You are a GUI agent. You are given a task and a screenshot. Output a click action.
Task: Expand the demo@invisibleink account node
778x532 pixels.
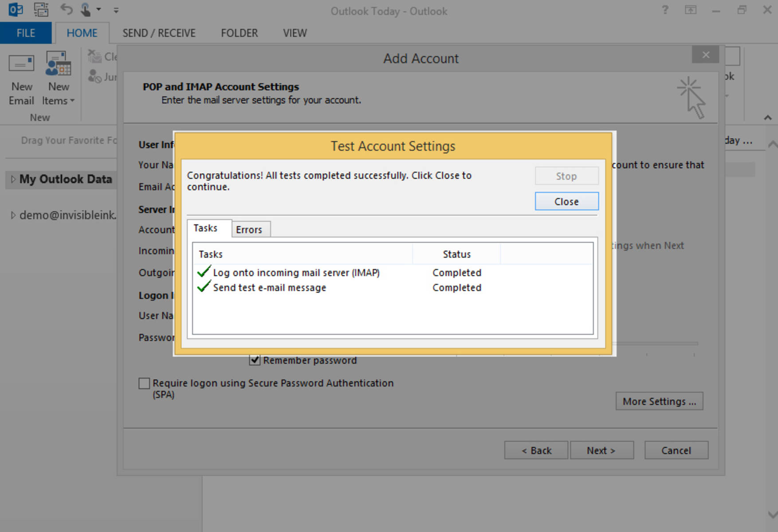[x=13, y=215]
